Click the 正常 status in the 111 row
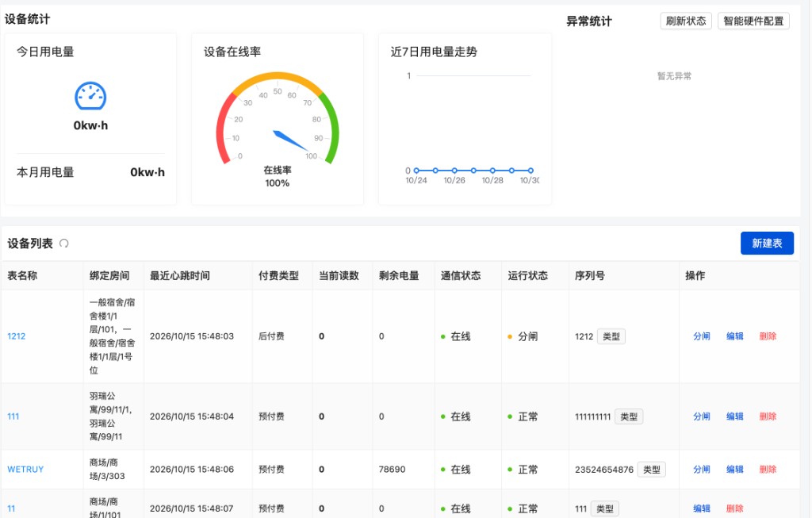 pos(523,417)
